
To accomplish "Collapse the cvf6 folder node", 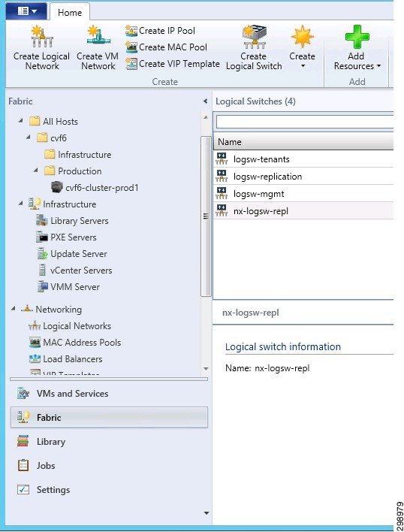I will coord(29,138).
